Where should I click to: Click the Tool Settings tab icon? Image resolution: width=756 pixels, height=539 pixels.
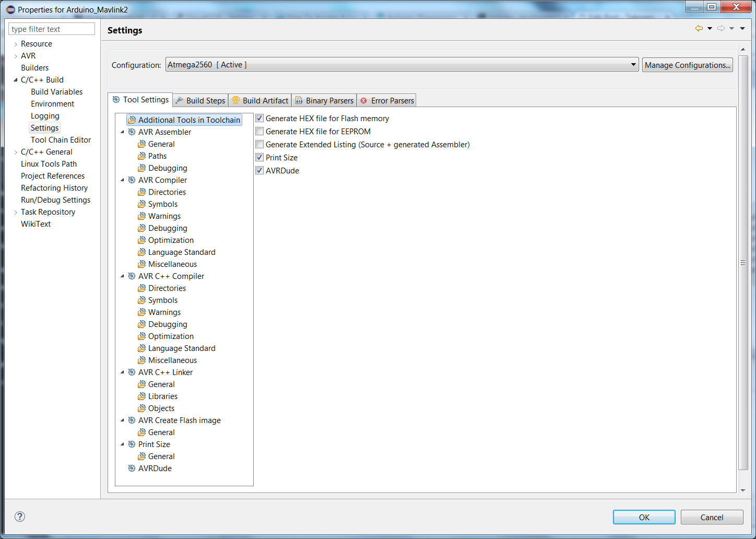(x=116, y=100)
